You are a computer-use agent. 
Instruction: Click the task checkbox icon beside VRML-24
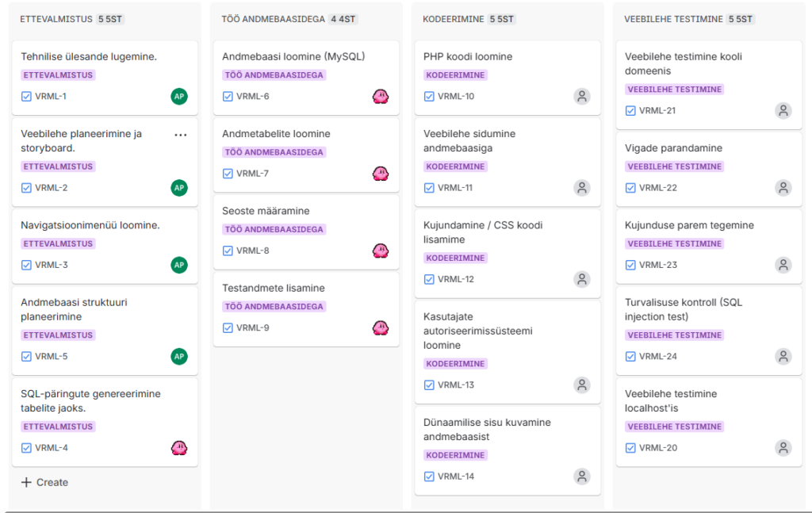pos(630,356)
